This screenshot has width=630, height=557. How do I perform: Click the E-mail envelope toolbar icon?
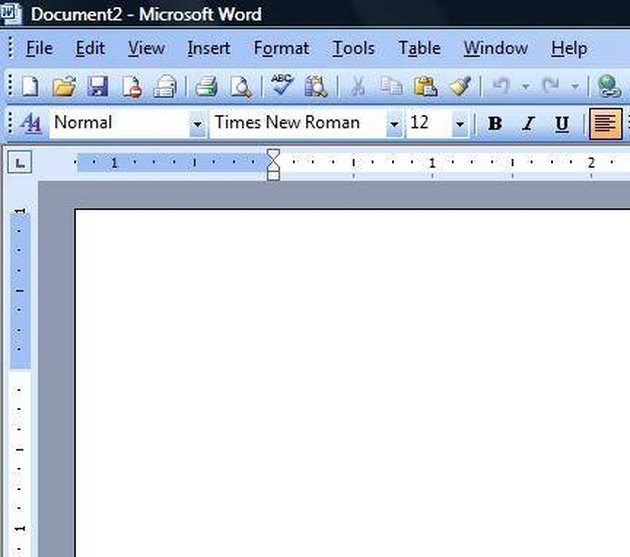click(x=165, y=86)
